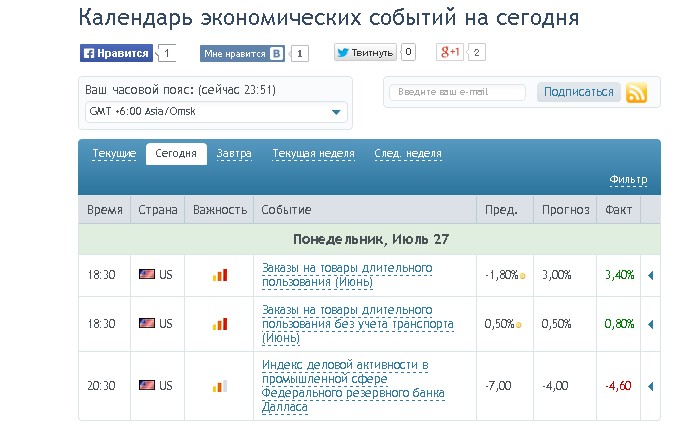Click the importance bars in the 0,80% row

pyautogui.click(x=220, y=324)
